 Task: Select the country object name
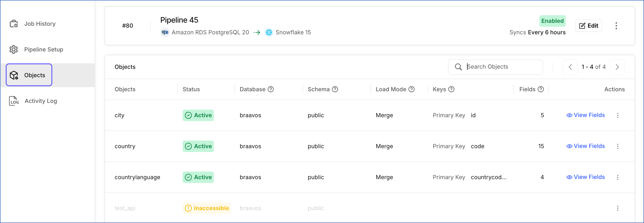(125, 146)
